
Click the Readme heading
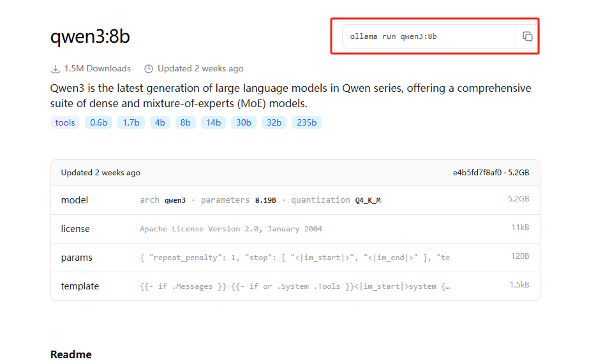tap(71, 354)
